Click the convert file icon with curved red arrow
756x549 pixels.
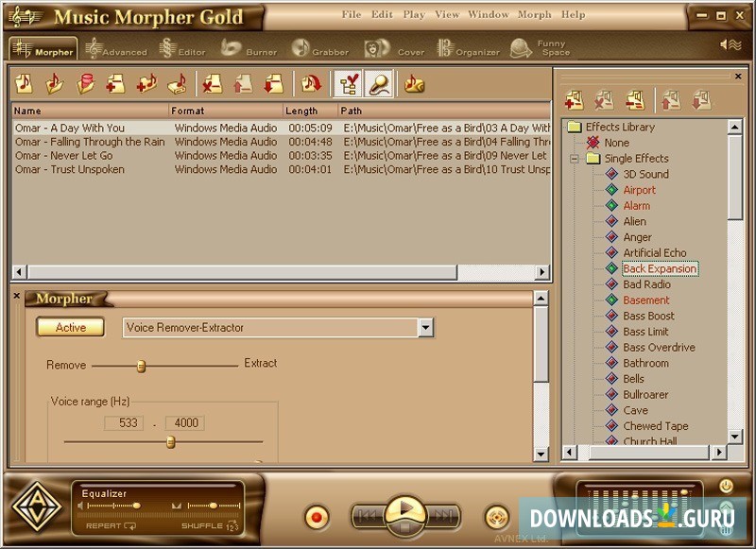[311, 84]
